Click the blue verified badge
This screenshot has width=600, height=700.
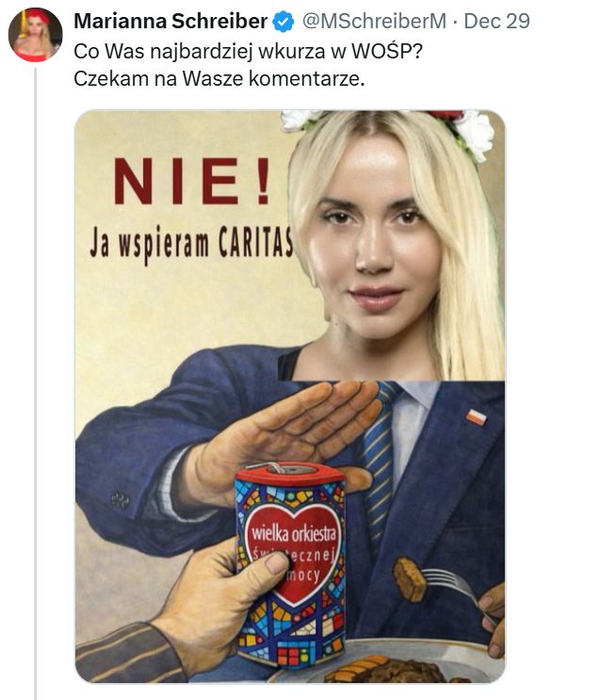[x=283, y=22]
